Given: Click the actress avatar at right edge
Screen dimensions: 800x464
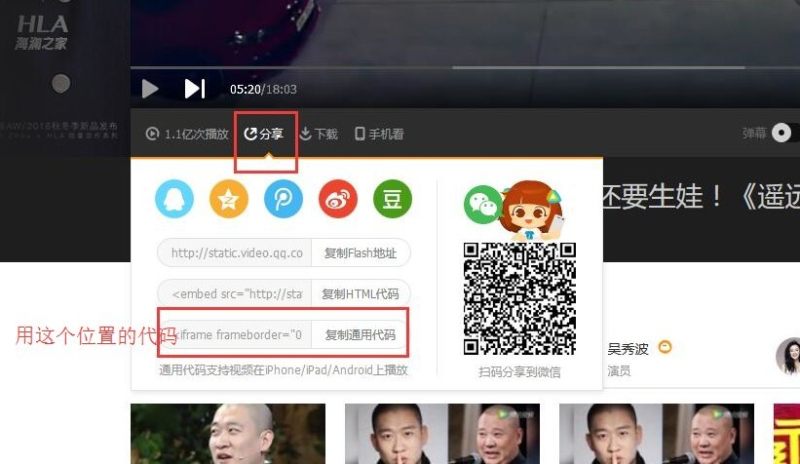Looking at the screenshot, I should [x=788, y=356].
